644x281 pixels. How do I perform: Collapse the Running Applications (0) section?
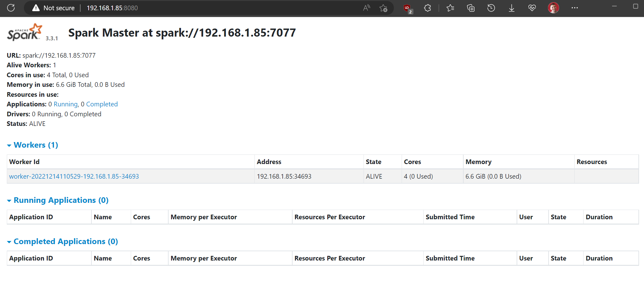click(x=58, y=200)
